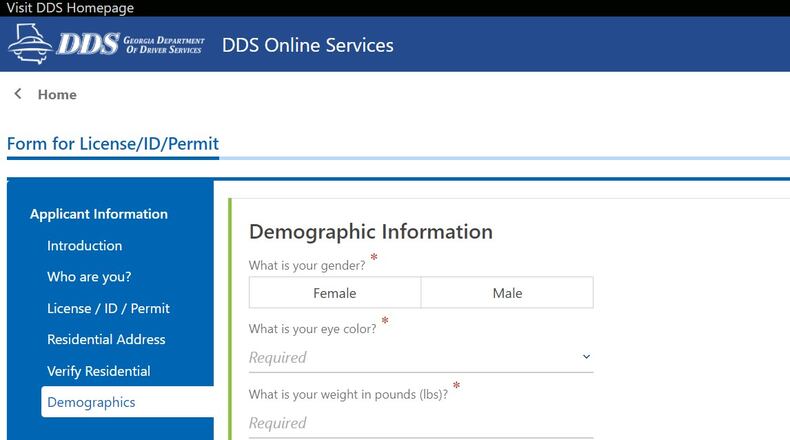Screen dimensions: 790x440
Task: Click 'What is your gender?' label
Action: [307, 266]
